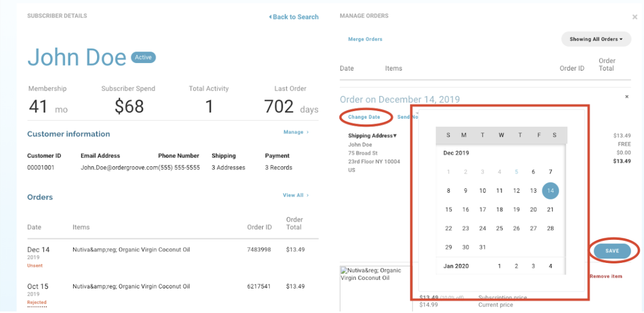Click the 3 Records payment entry
Image resolution: width=644 pixels, height=313 pixels.
coord(279,168)
